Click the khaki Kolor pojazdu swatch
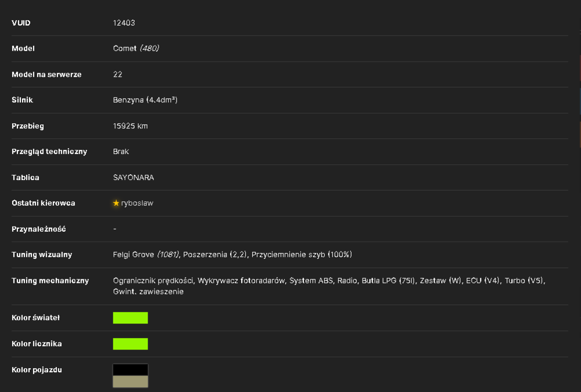Screen dimensions: 581x392 [x=130, y=381]
